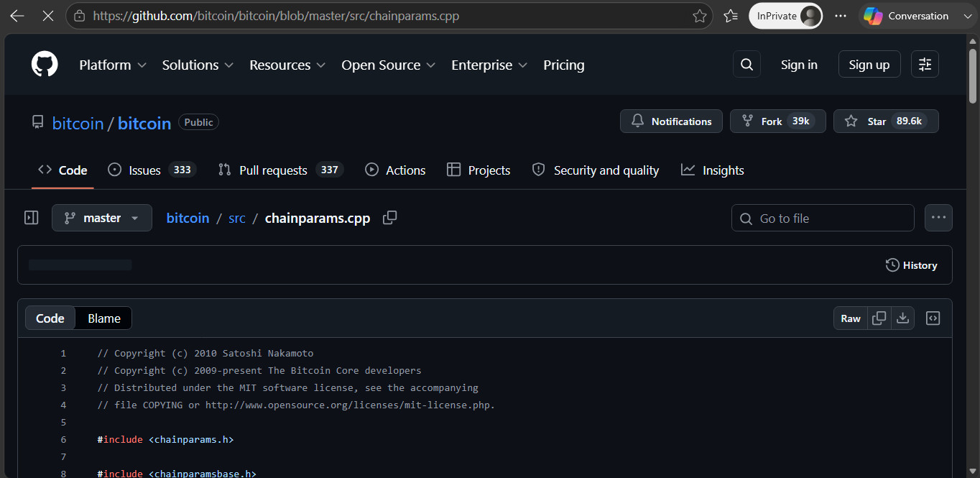Open browser Settings and more ellipsis

[841, 16]
